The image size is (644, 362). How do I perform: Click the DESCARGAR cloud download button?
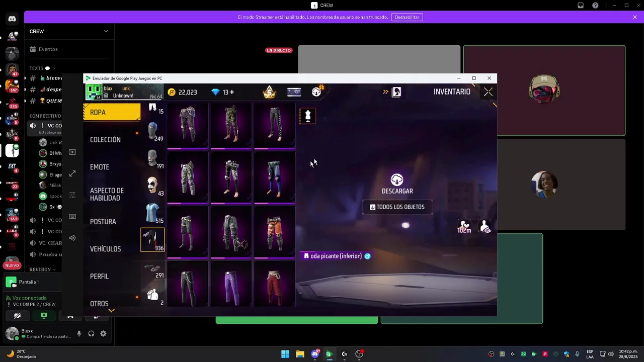pos(397,184)
